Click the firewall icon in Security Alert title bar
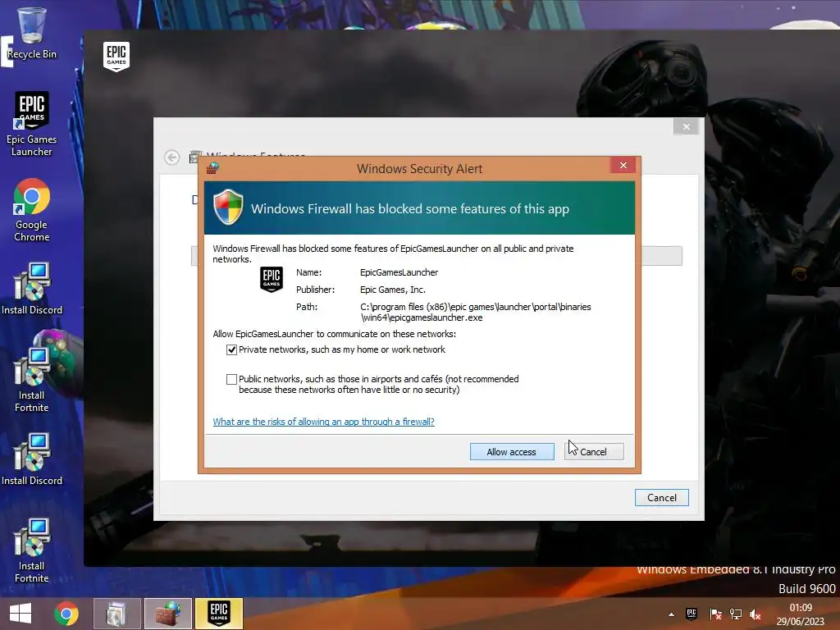Viewport: 840px width, 630px height. [x=212, y=168]
